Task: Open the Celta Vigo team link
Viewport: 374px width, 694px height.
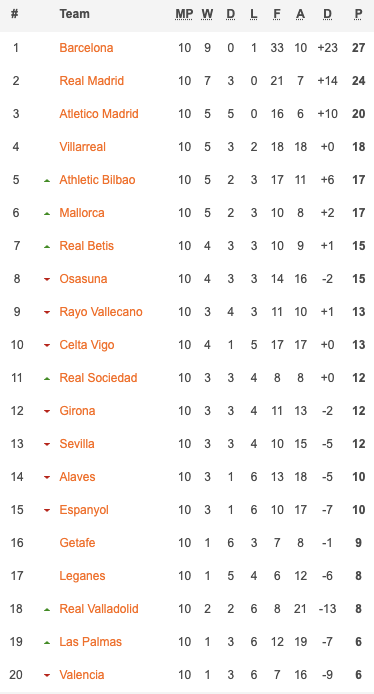Action: 87,345
